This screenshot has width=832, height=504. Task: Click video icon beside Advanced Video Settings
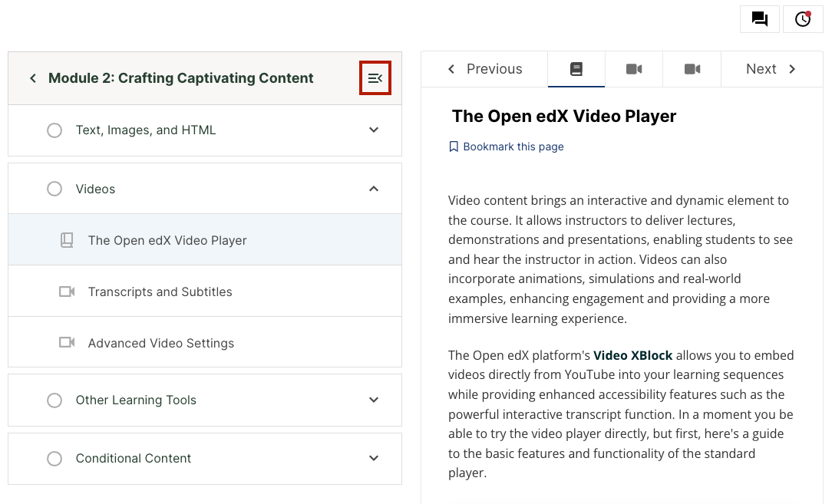pyautogui.click(x=67, y=343)
